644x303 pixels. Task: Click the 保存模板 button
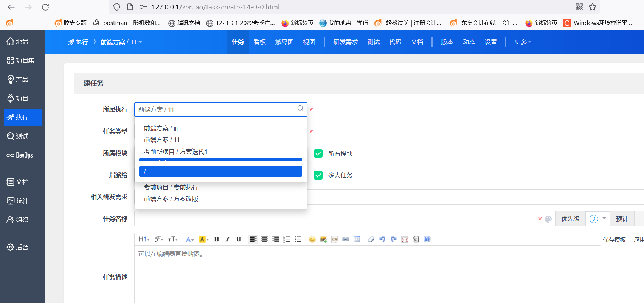(x=614, y=239)
